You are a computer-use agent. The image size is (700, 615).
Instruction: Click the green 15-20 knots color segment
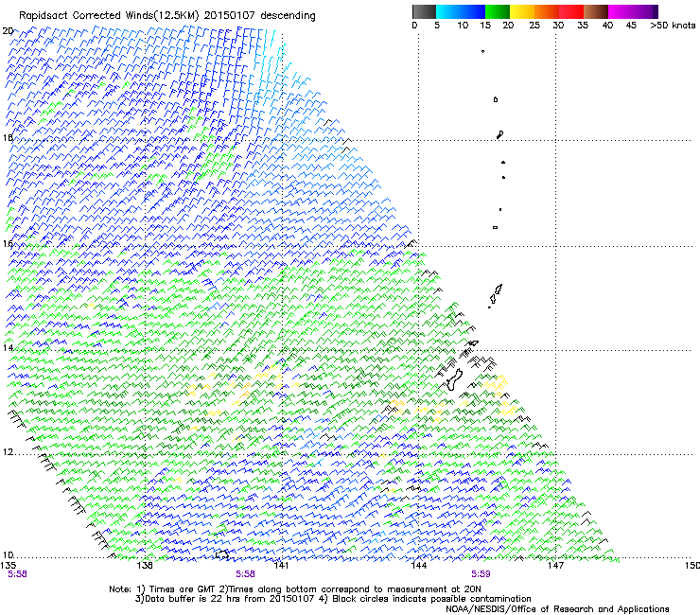(498, 11)
